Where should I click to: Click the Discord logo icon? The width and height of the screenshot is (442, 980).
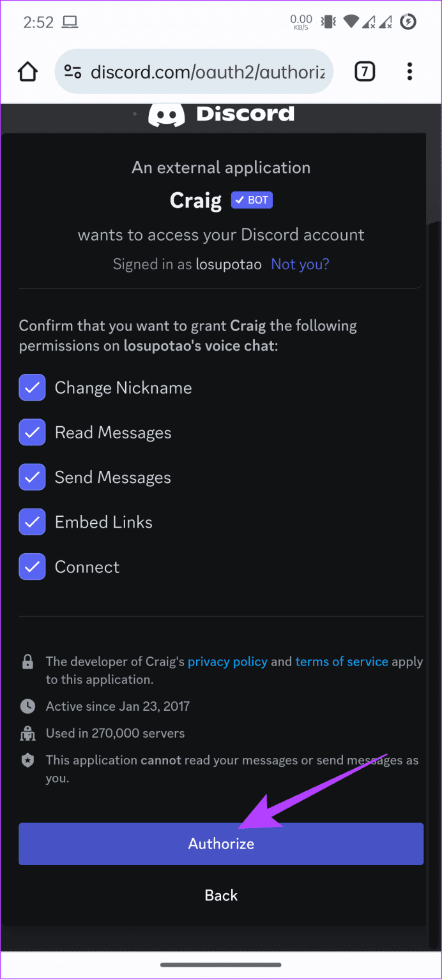tap(167, 114)
